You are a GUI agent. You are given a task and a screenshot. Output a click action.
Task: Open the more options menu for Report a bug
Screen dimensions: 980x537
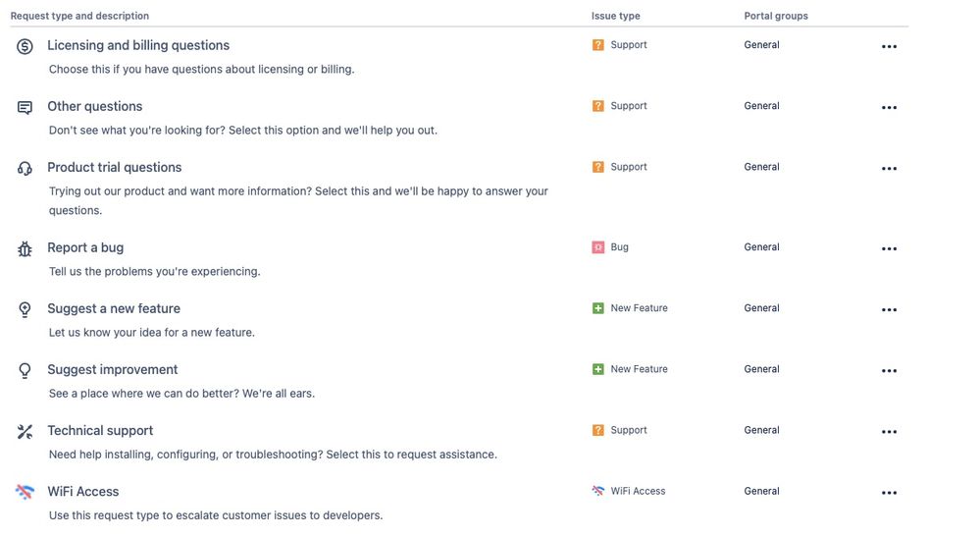[x=889, y=249]
